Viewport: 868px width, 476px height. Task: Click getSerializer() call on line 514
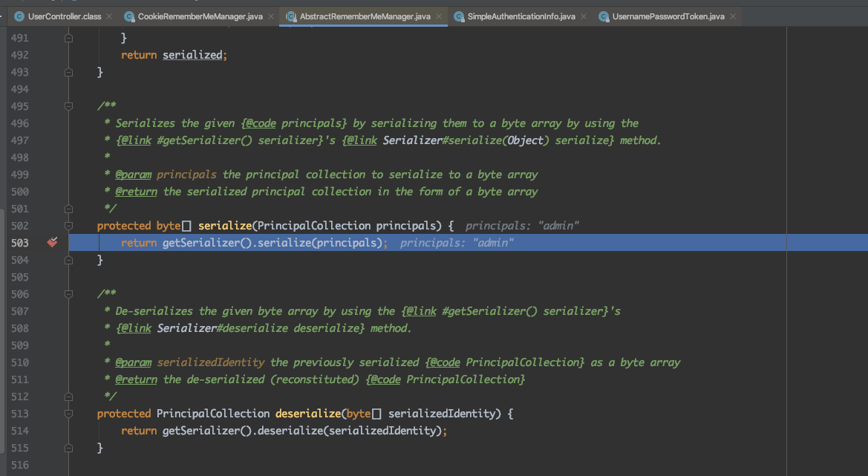pyautogui.click(x=207, y=431)
